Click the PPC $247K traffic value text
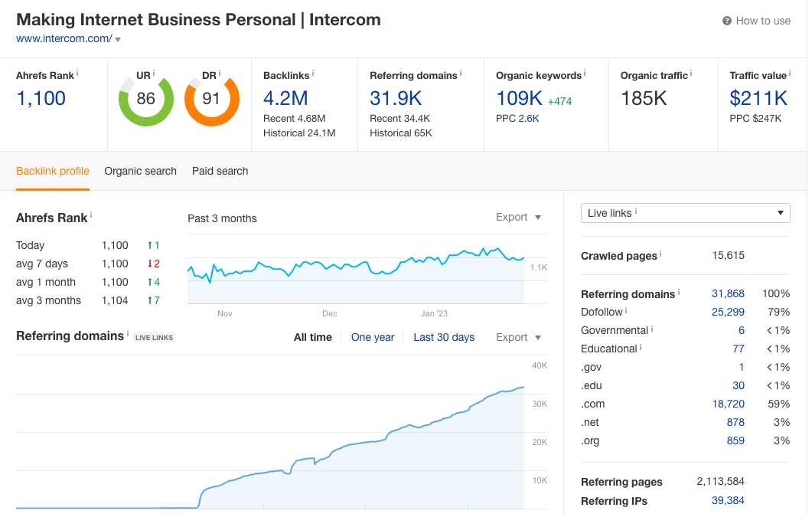The height and width of the screenshot is (514, 812). point(755,119)
